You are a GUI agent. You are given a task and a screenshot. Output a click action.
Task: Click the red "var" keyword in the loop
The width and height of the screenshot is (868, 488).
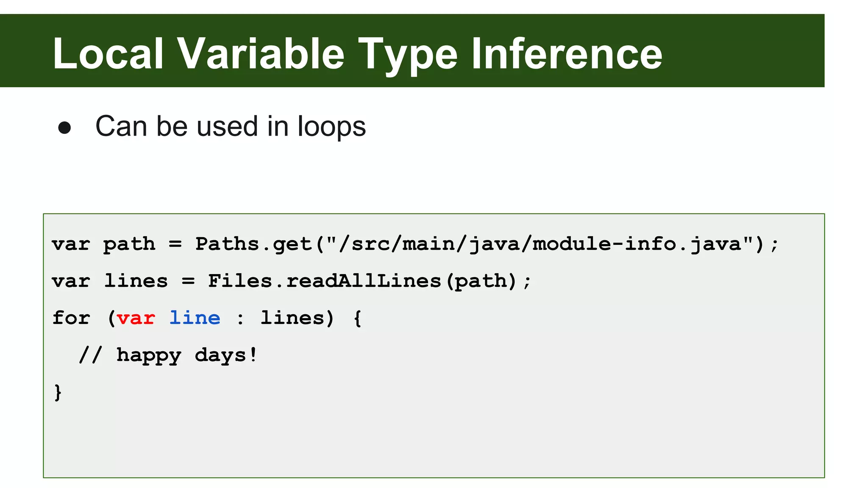point(136,318)
